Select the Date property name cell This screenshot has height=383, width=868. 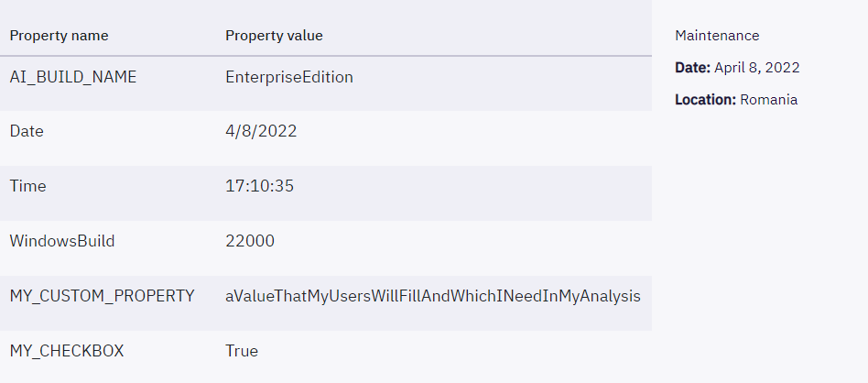click(27, 131)
